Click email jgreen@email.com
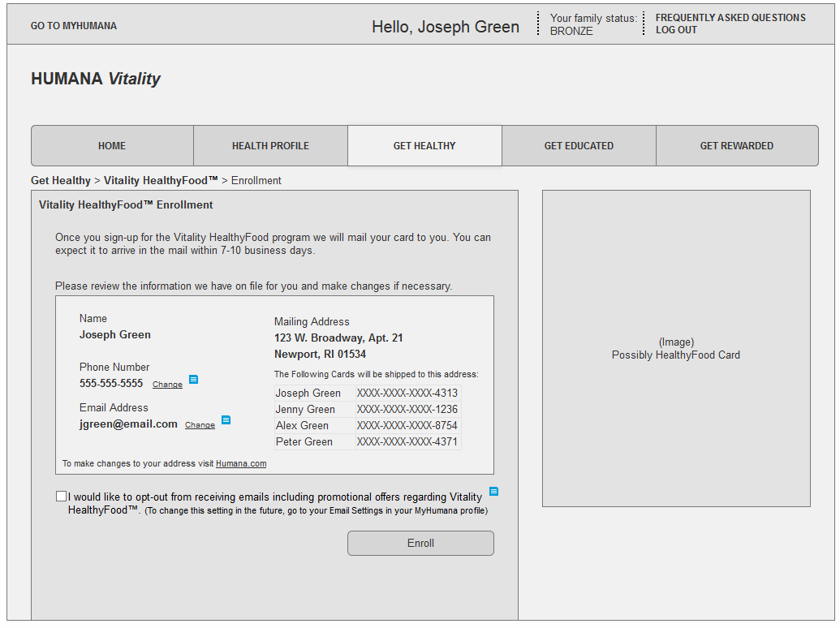This screenshot has width=840, height=628. coord(128,424)
